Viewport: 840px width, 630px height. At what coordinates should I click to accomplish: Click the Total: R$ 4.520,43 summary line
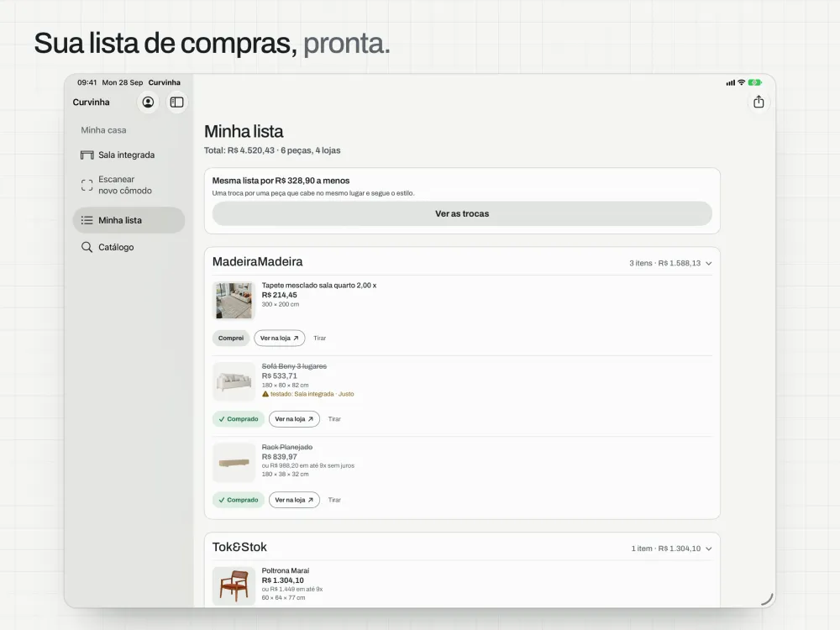(272, 150)
